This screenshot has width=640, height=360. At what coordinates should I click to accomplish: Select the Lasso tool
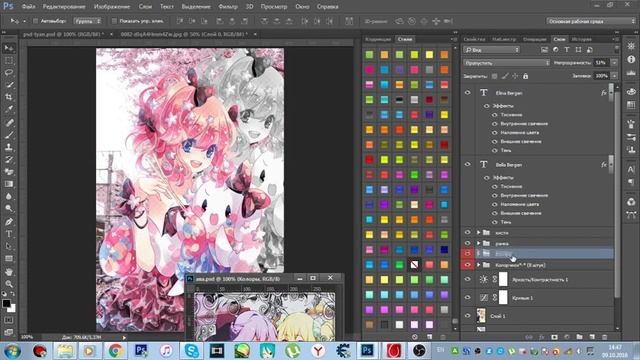[9, 73]
